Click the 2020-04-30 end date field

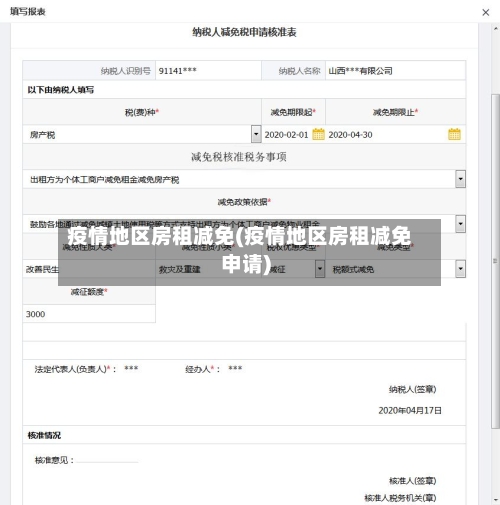pos(387,135)
